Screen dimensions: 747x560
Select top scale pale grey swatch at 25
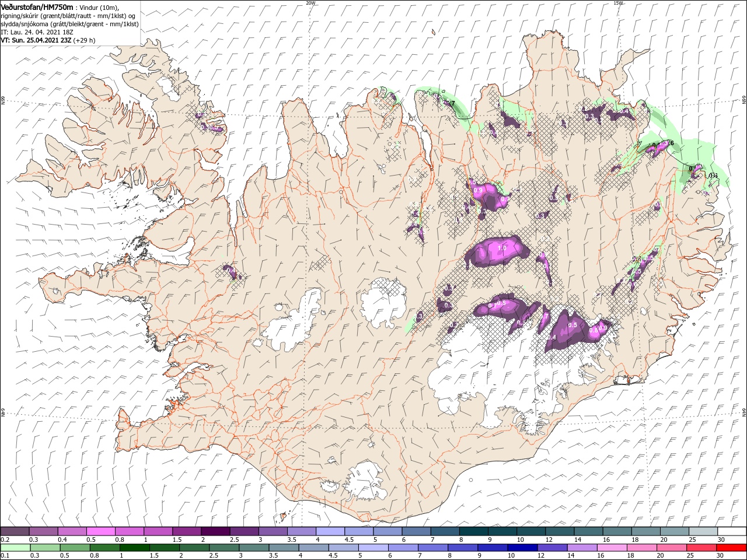tap(703, 531)
